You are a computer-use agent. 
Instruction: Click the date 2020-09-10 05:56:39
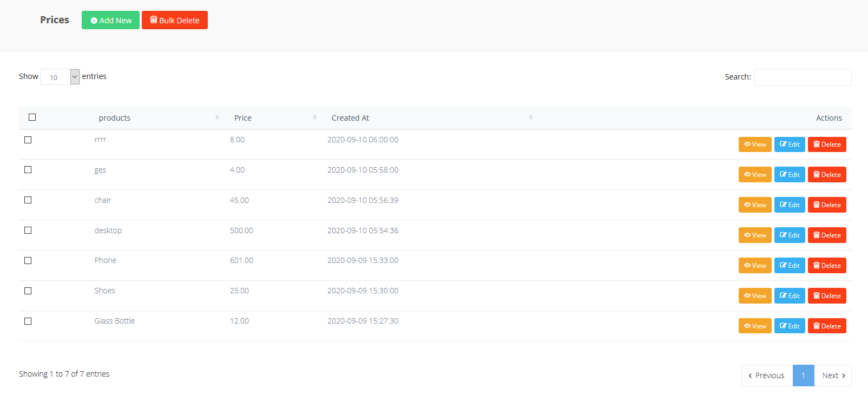pyautogui.click(x=363, y=200)
